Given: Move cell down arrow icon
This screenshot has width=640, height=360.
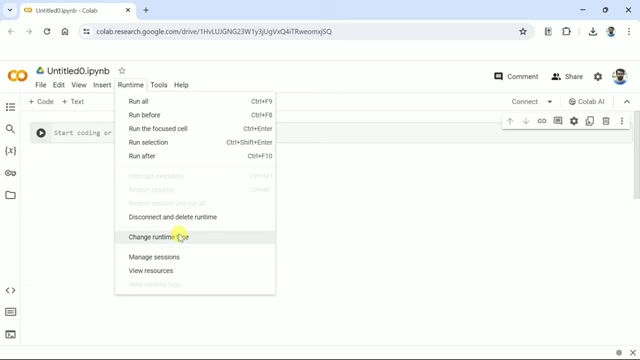Looking at the screenshot, I should [x=526, y=121].
